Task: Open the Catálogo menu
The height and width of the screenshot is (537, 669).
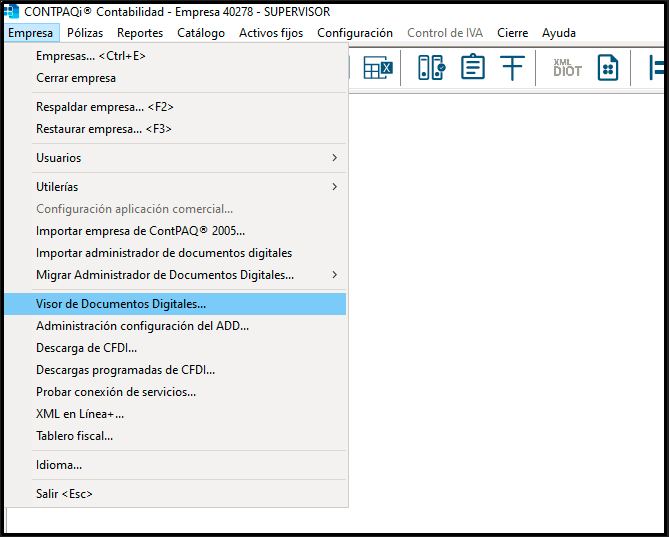Action: (201, 33)
